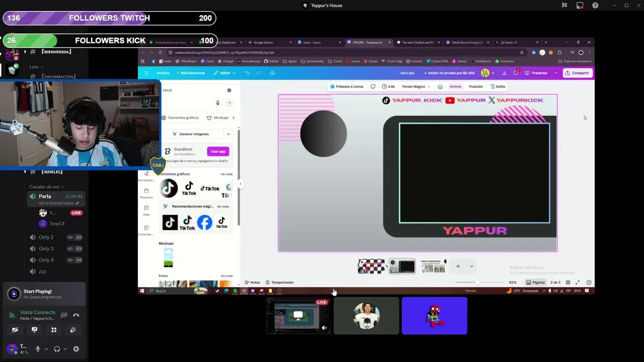Open the NIVELES text channel
Viewport: 644px width, 362px height.
click(53, 172)
